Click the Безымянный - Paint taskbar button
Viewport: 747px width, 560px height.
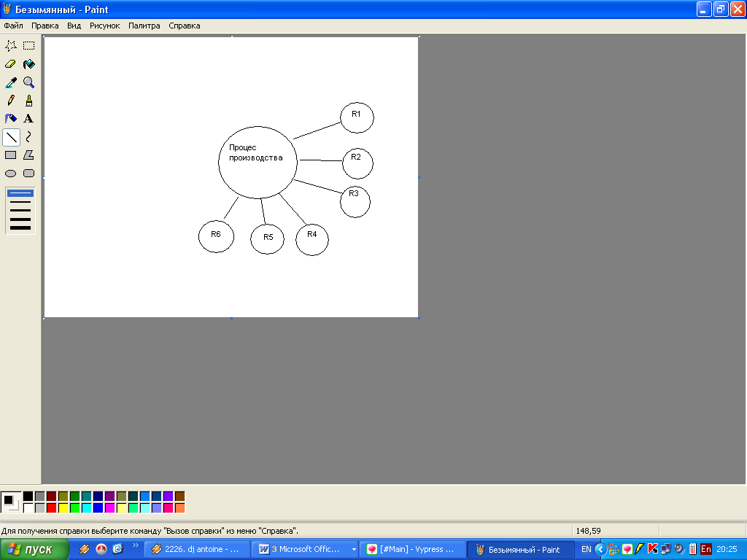click(x=520, y=550)
